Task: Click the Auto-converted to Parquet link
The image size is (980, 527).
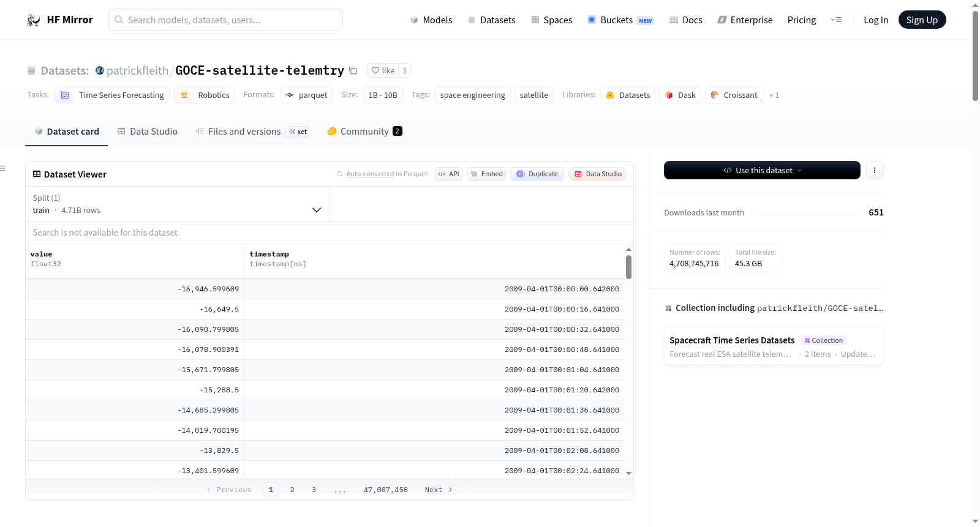Action: click(387, 174)
